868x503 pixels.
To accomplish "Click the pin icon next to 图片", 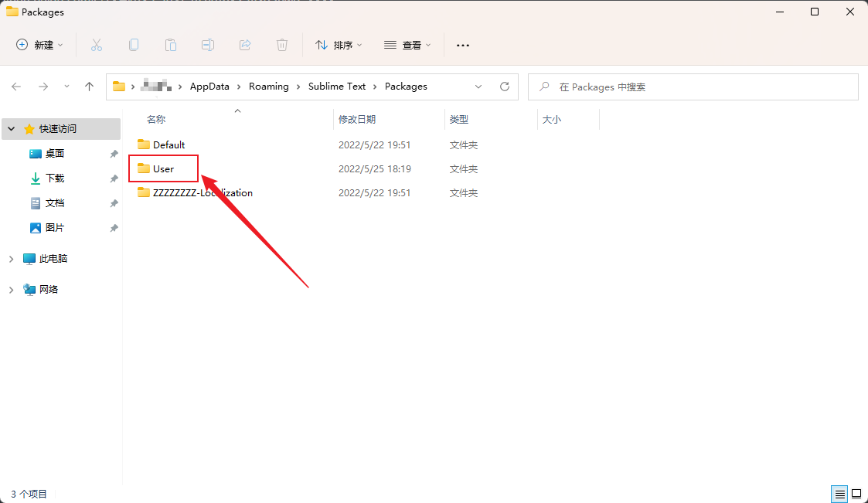I will coord(114,228).
